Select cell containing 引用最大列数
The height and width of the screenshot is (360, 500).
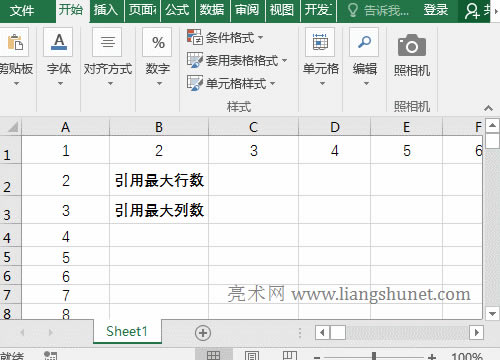click(159, 210)
